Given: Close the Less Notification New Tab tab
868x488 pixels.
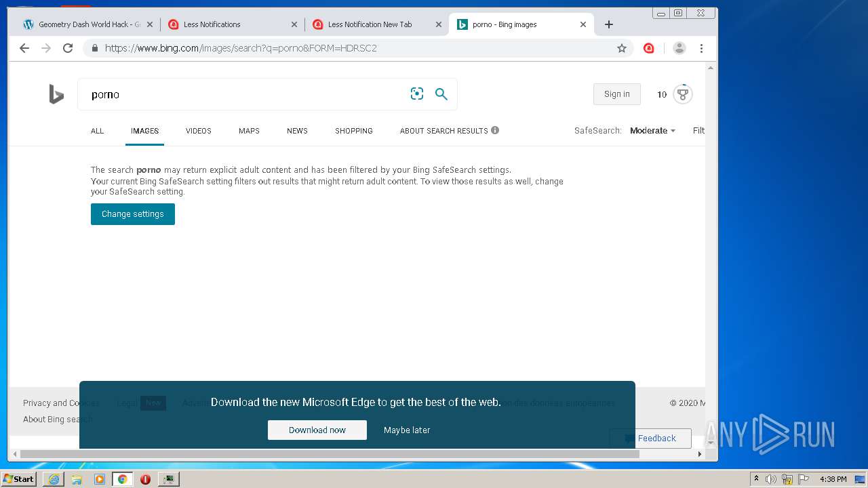Looking at the screenshot, I should pyautogui.click(x=439, y=24).
